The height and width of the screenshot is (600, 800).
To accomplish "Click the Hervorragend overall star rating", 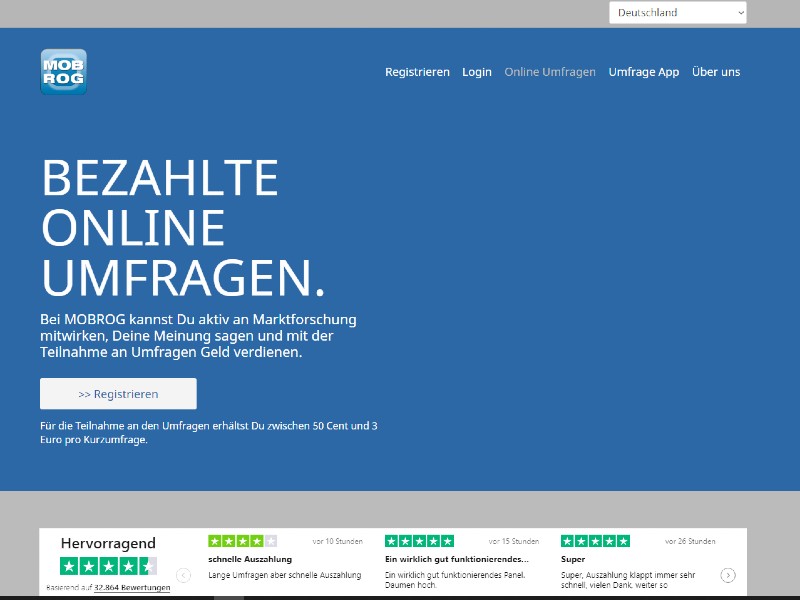I will point(108,566).
